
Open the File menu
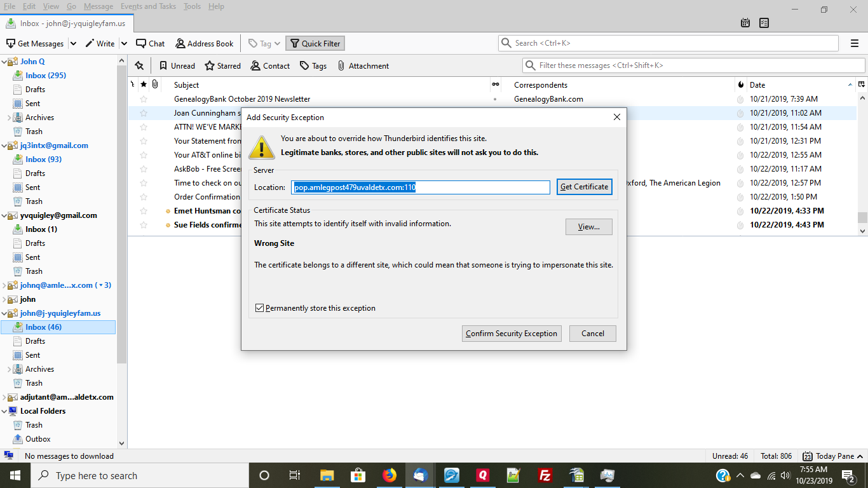coord(10,6)
